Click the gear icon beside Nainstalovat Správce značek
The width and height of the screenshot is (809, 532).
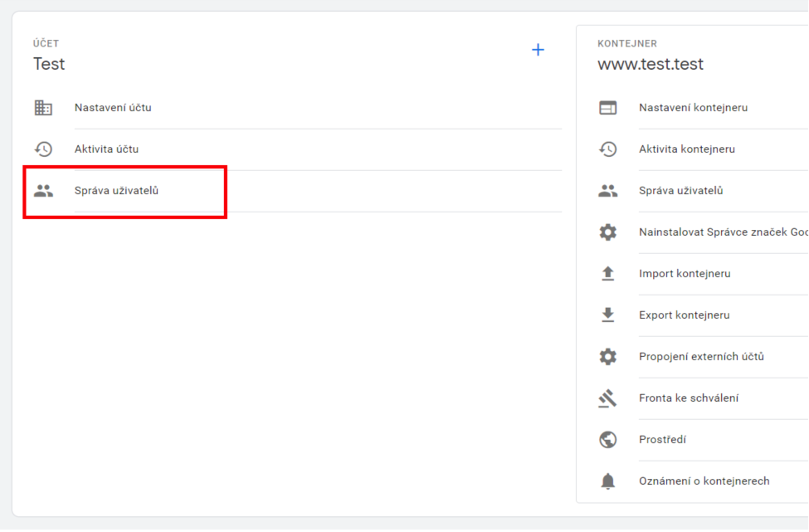tap(607, 232)
